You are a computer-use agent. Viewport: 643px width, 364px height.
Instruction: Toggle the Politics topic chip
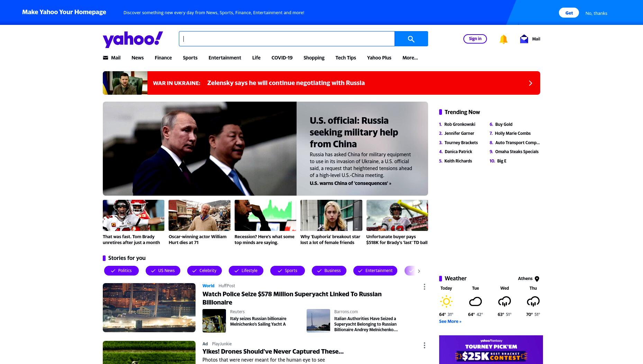(121, 271)
